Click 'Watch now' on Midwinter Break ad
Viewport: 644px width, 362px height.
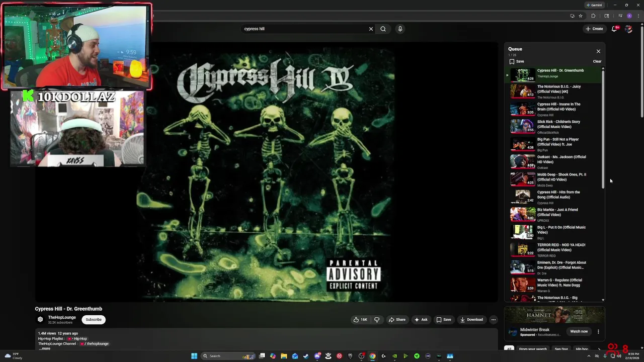click(579, 331)
